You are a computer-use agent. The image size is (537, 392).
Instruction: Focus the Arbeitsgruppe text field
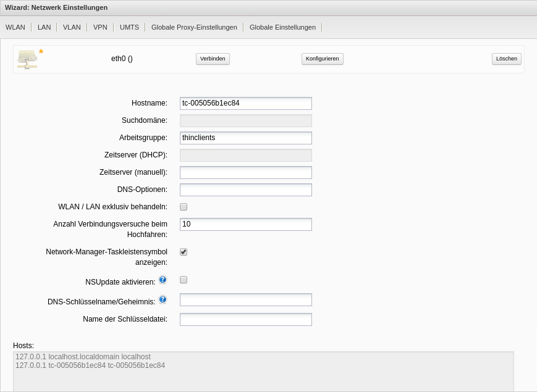(x=245, y=138)
